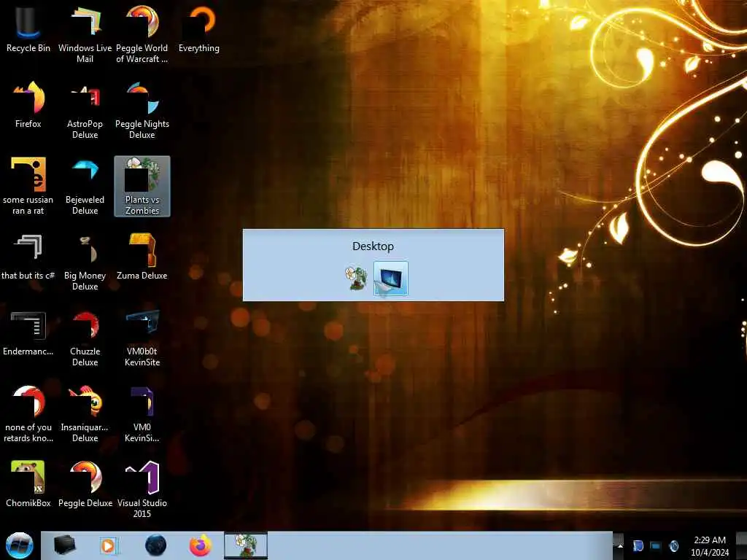Open the Everything search shortcut
Screen dimensions: 747x560
coord(199,29)
